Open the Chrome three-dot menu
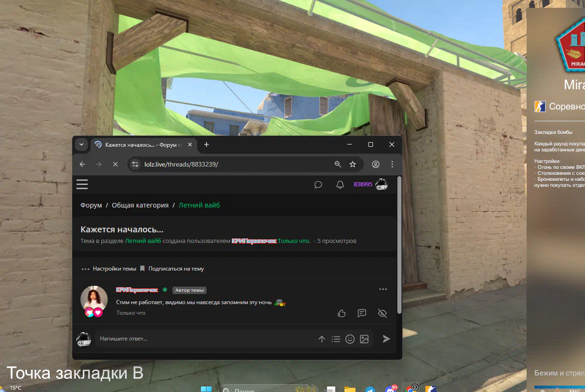Screen dimensions: 585x392 [x=392, y=164]
